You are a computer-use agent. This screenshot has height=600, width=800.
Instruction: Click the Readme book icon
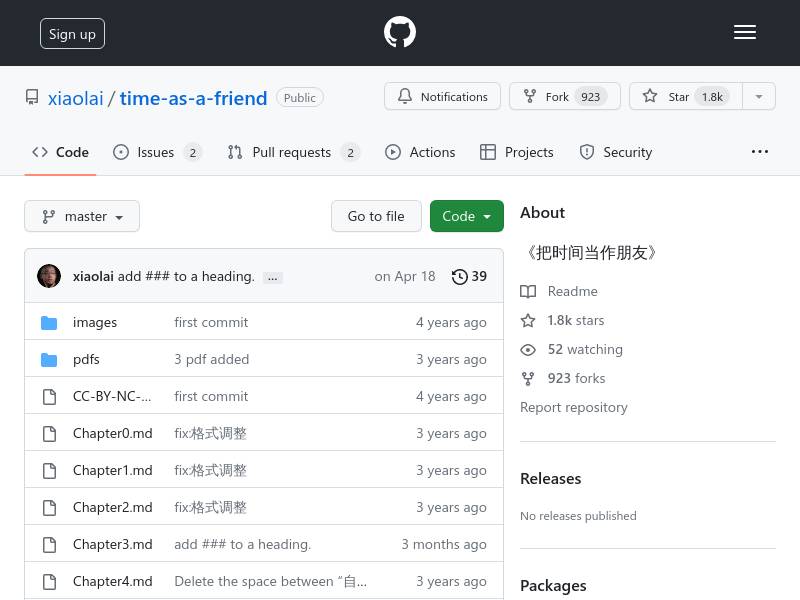tap(528, 291)
